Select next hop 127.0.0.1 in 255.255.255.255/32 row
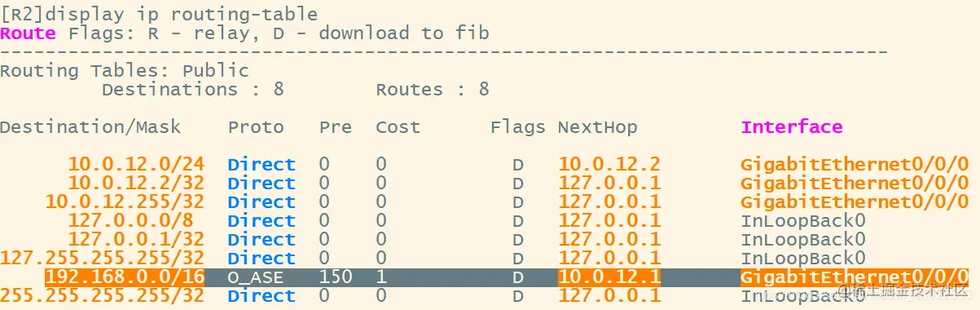Image resolution: width=980 pixels, height=310 pixels. click(609, 296)
